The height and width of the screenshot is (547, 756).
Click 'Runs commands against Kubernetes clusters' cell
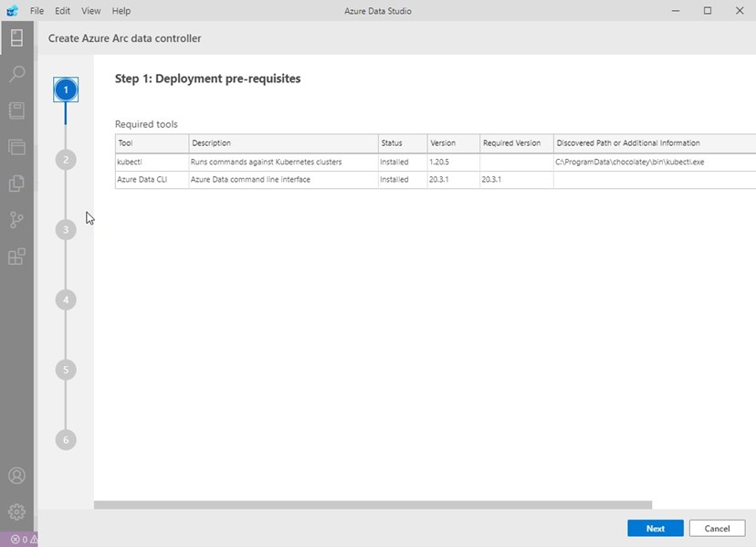tap(283, 162)
